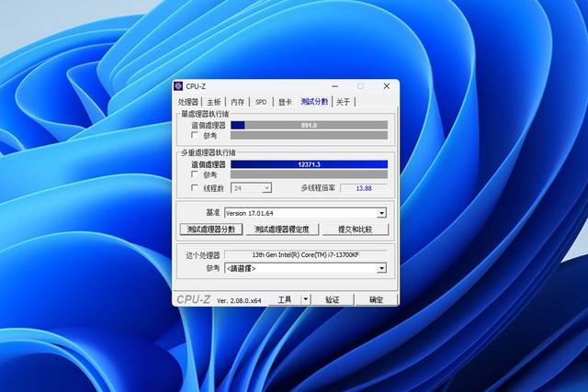Click the 工具 button
The width and height of the screenshot is (588, 392).
[285, 299]
